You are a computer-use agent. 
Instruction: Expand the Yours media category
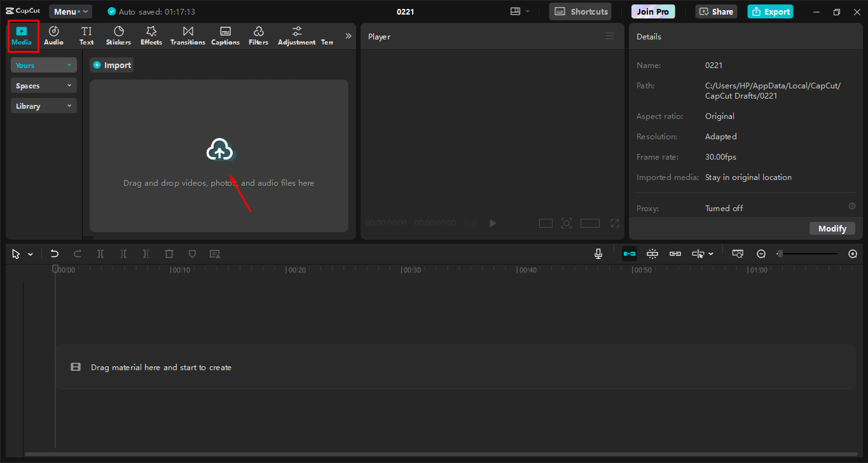point(44,65)
